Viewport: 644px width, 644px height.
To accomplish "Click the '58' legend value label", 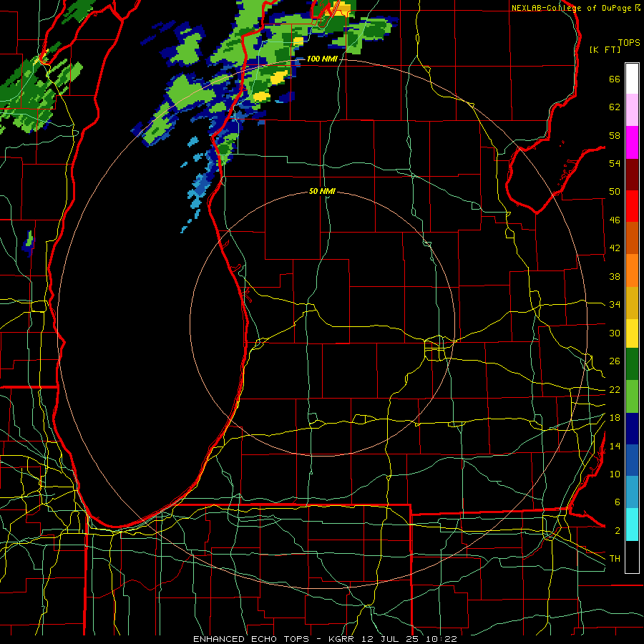I will [x=615, y=135].
